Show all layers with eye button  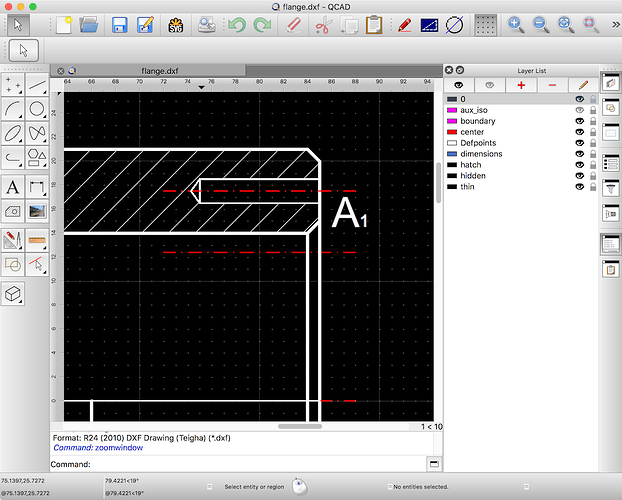459,85
